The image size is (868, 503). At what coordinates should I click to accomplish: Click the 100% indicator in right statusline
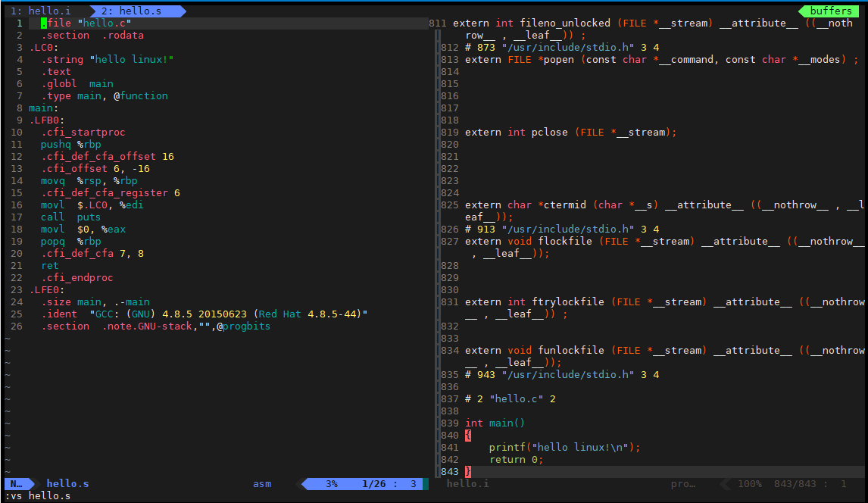(750, 483)
